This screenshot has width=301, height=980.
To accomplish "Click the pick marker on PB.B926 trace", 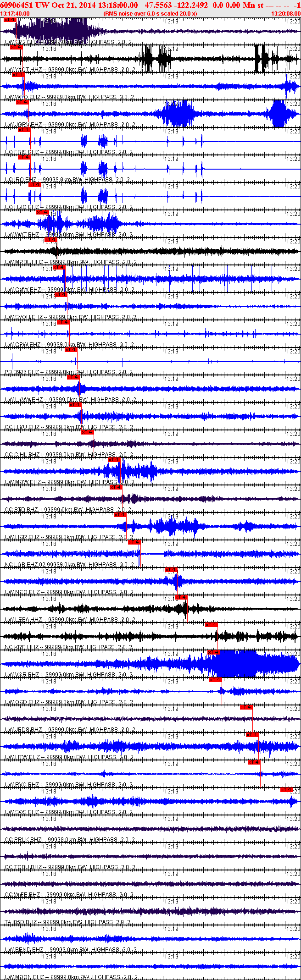I will (71, 350).
